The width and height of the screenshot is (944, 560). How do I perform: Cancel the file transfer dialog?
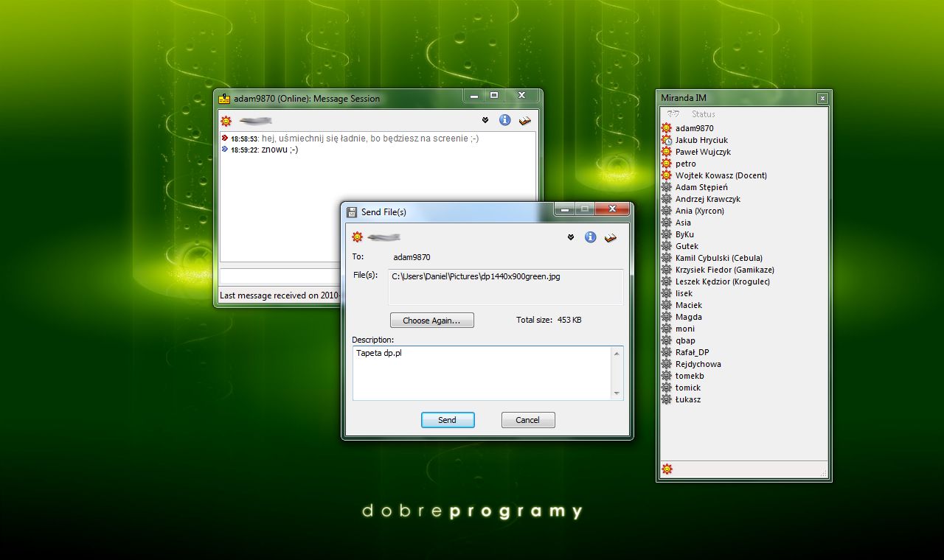pyautogui.click(x=528, y=420)
